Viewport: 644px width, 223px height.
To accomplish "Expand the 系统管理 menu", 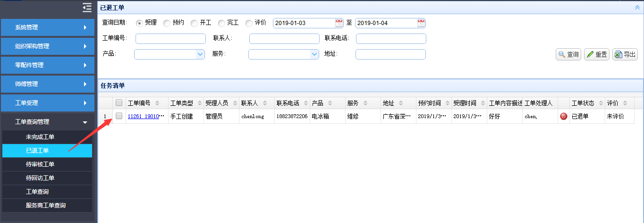I will point(47,27).
